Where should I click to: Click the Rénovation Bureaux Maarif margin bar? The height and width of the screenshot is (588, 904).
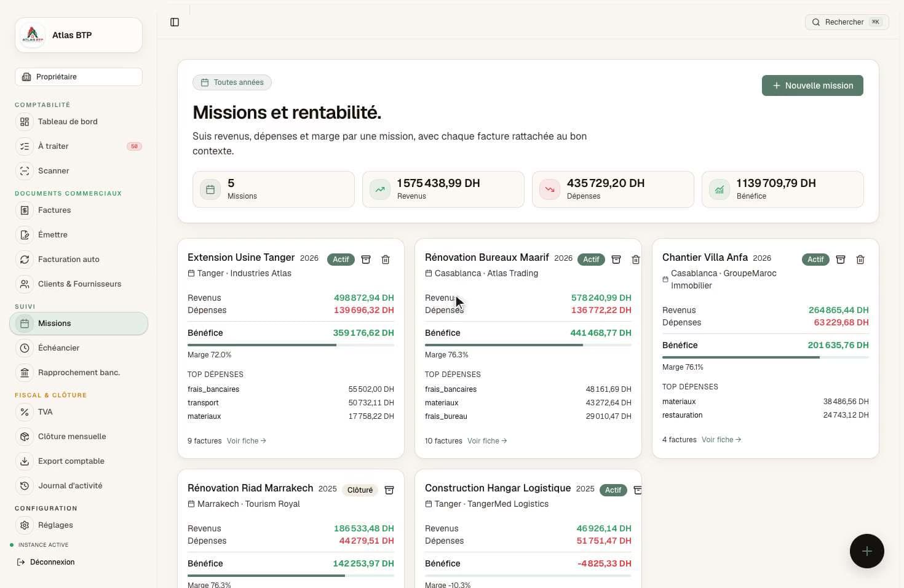pyautogui.click(x=528, y=345)
